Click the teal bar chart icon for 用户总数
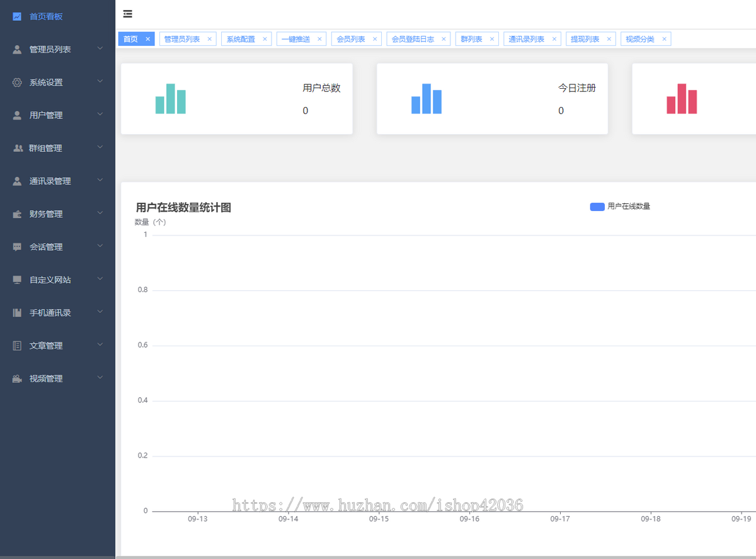The width and height of the screenshot is (756, 559). click(171, 99)
